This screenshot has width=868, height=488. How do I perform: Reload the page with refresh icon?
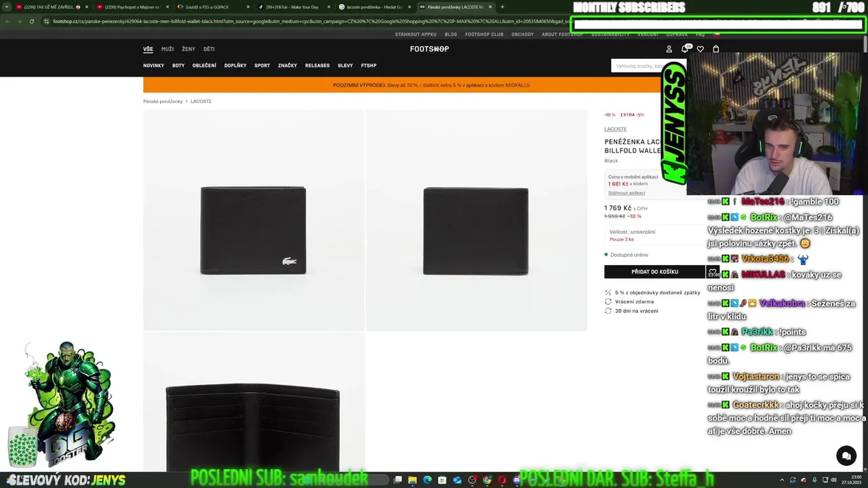tap(31, 21)
